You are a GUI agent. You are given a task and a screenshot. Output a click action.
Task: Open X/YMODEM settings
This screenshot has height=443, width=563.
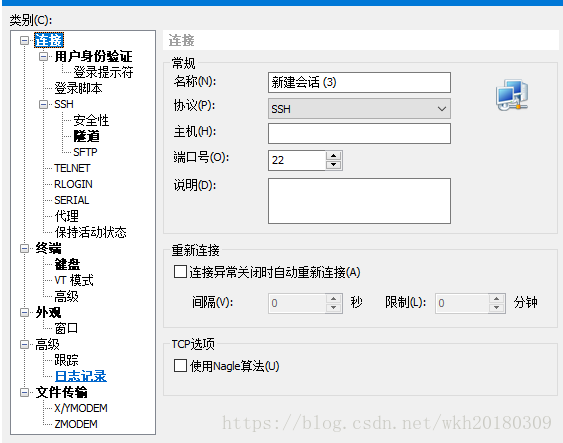click(81, 408)
